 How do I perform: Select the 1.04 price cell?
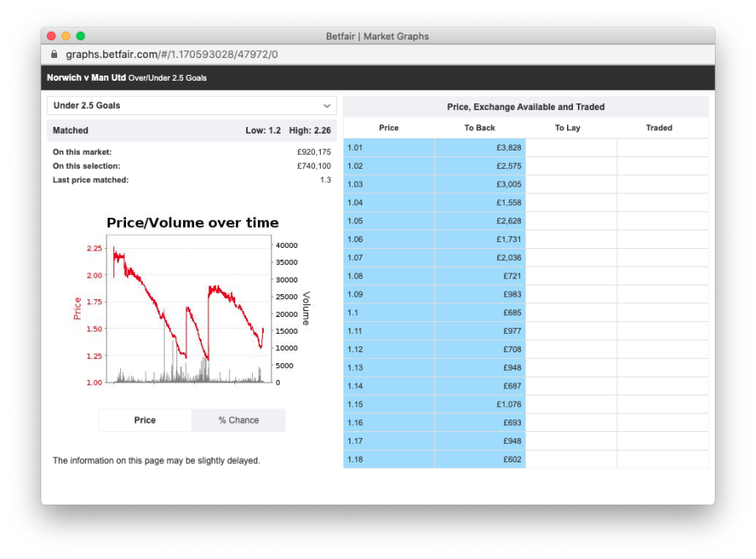tap(389, 203)
